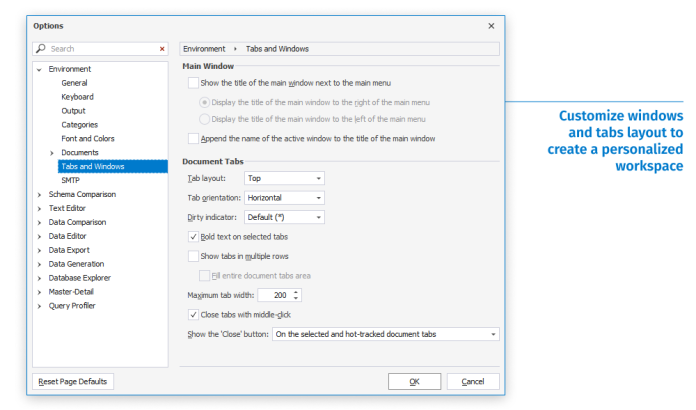The width and height of the screenshot is (696, 410).
Task: Click the Reset Page Defaults button
Action: pos(73,382)
